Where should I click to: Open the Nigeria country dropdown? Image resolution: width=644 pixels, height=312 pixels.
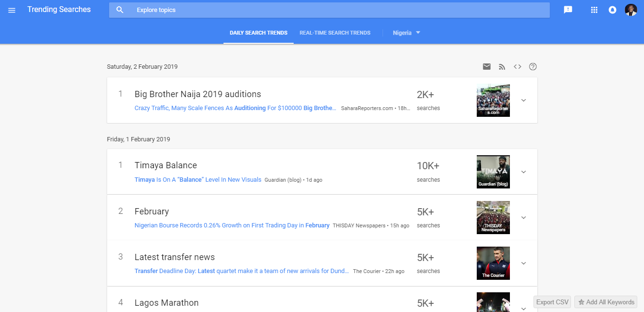pyautogui.click(x=407, y=33)
